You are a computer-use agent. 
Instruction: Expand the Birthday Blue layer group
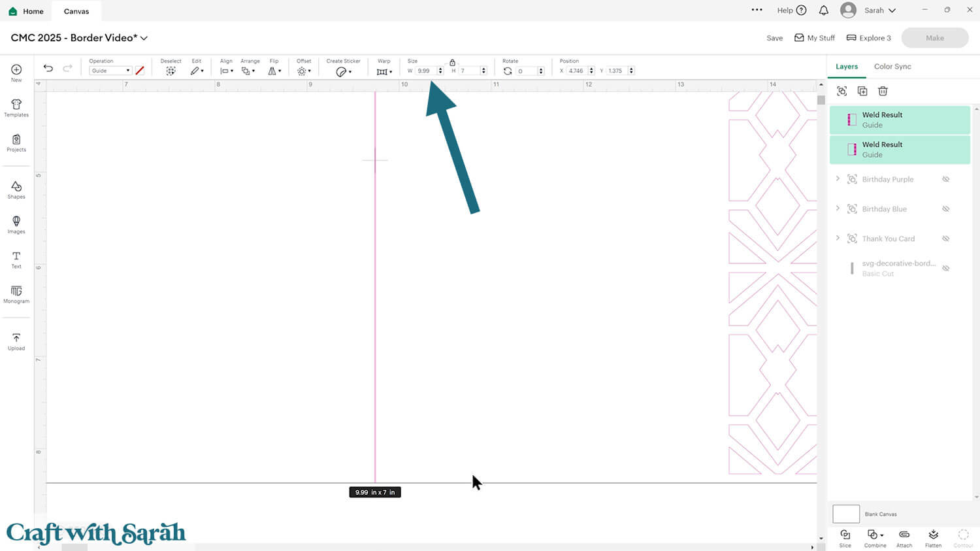pyautogui.click(x=838, y=209)
